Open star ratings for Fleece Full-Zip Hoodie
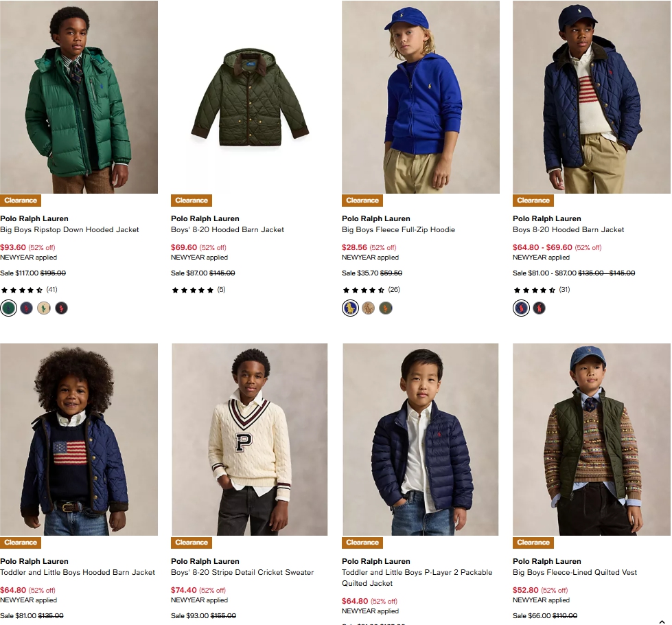672x625 pixels. pos(364,290)
